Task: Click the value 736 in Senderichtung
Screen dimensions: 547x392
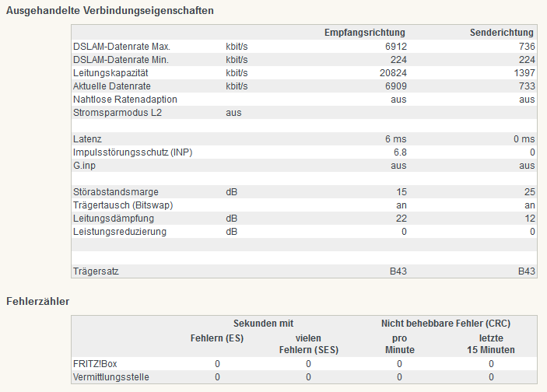Action: (x=527, y=47)
